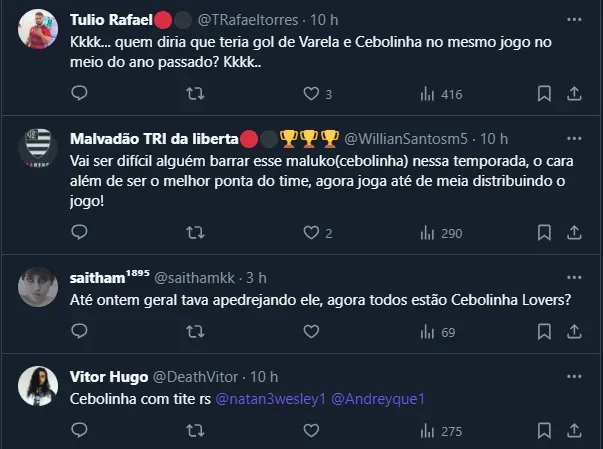This screenshot has width=603, height=449.
Task: Open more options on Tulio Rafael's tweet
Action: (x=572, y=19)
